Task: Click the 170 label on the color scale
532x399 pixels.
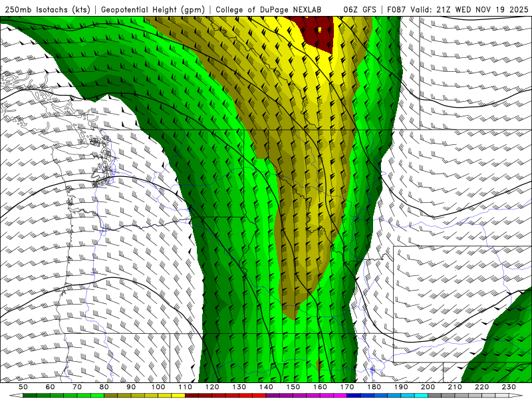Action: pos(347,387)
